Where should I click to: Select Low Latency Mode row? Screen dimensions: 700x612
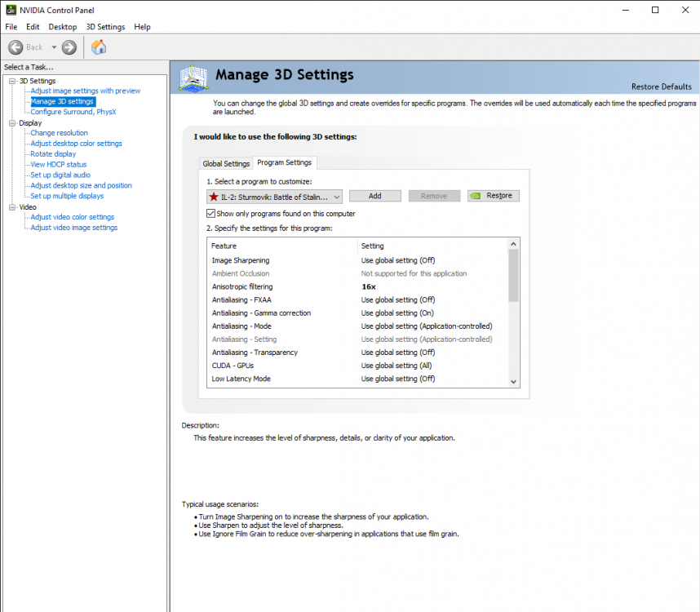(357, 379)
